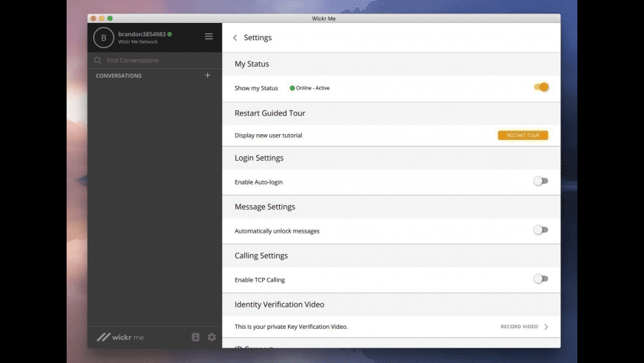This screenshot has width=644, height=363.
Task: Click the user avatar letter B
Action: (x=104, y=38)
